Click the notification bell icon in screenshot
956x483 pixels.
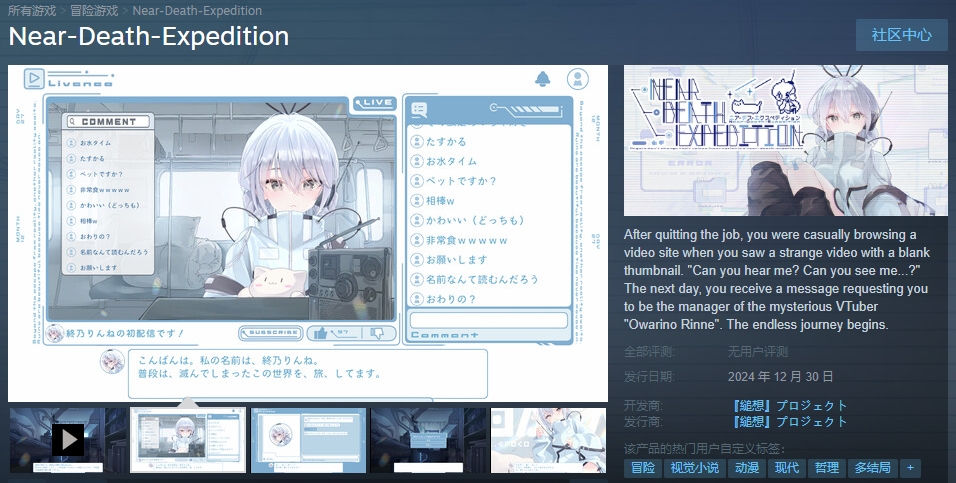[x=543, y=79]
